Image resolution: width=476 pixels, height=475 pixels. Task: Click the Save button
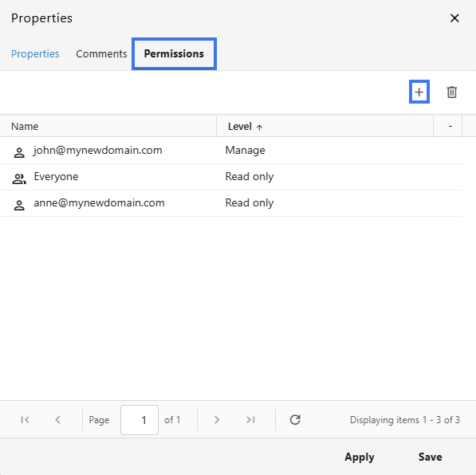click(431, 457)
